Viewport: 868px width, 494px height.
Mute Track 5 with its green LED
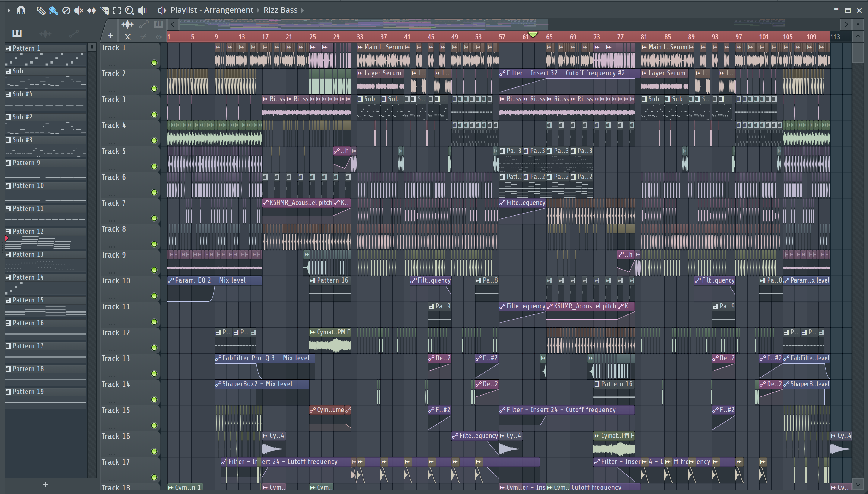click(x=154, y=166)
